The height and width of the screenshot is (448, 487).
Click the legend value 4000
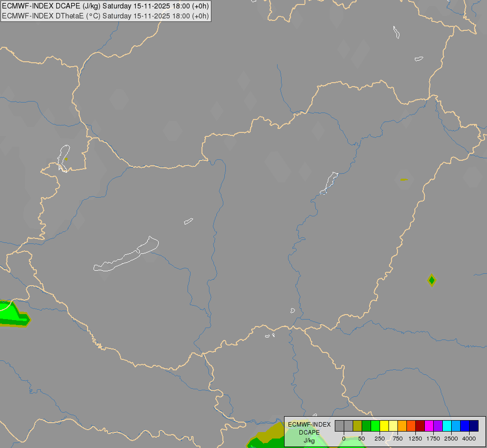coord(469,439)
